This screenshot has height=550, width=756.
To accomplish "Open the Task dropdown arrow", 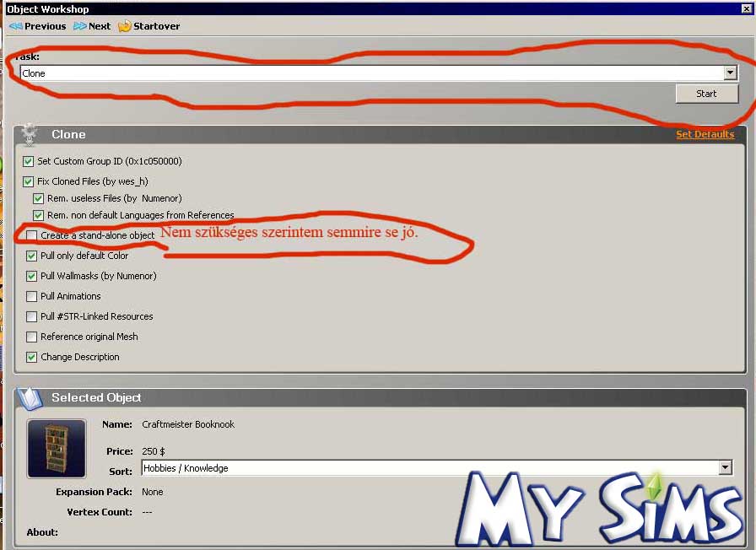I will 731,73.
